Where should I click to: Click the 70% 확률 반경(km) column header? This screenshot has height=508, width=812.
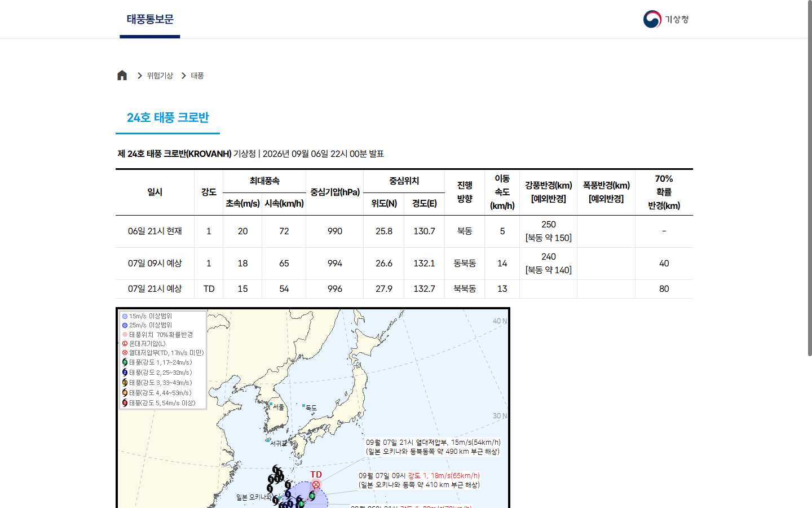664,192
